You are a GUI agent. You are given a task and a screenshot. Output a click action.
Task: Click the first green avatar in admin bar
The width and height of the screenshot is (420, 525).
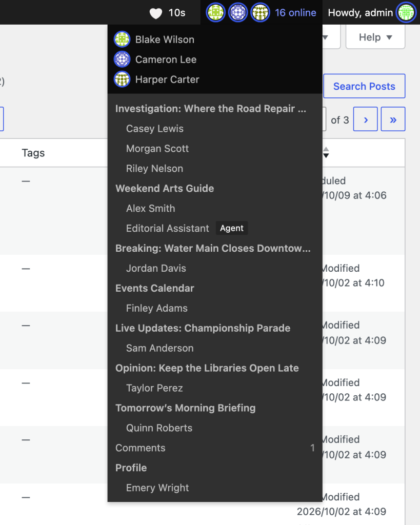tap(215, 12)
